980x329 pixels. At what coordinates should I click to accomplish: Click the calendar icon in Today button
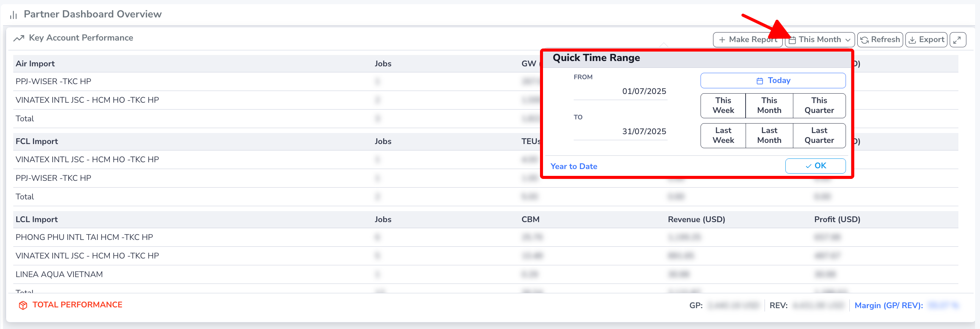point(759,81)
